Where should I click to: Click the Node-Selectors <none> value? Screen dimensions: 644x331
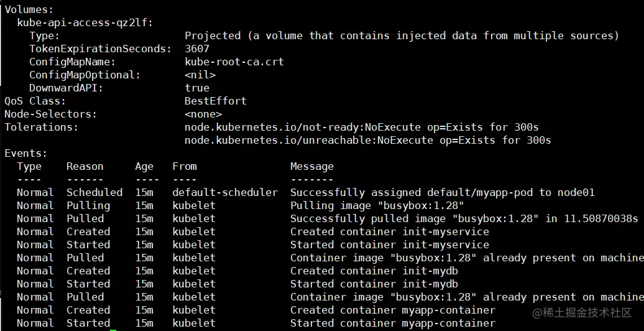pyautogui.click(x=203, y=114)
